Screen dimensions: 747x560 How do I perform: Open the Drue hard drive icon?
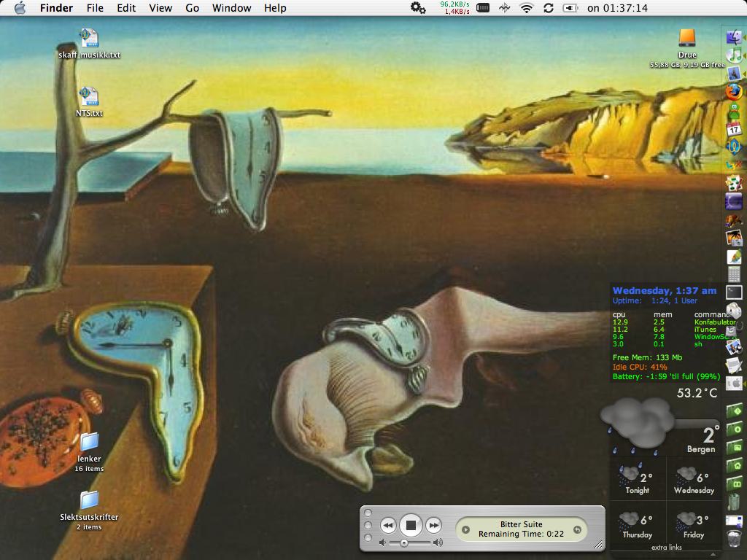[686, 38]
